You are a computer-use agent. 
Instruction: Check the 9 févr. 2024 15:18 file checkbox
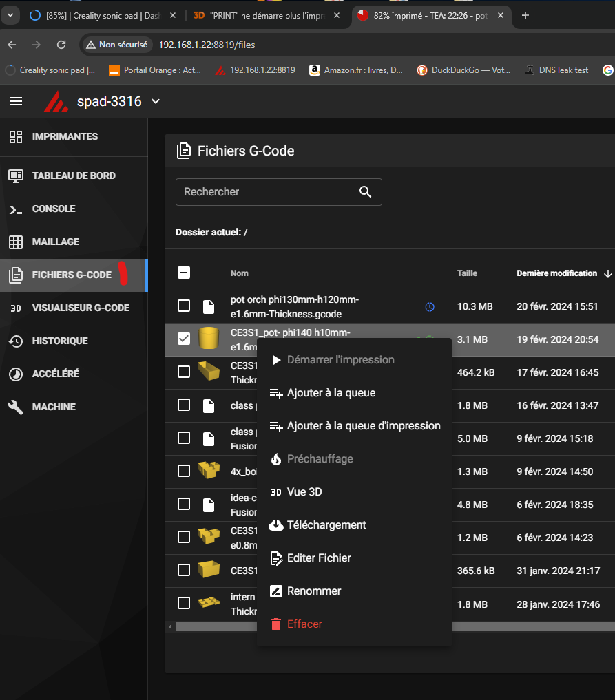pyautogui.click(x=184, y=438)
